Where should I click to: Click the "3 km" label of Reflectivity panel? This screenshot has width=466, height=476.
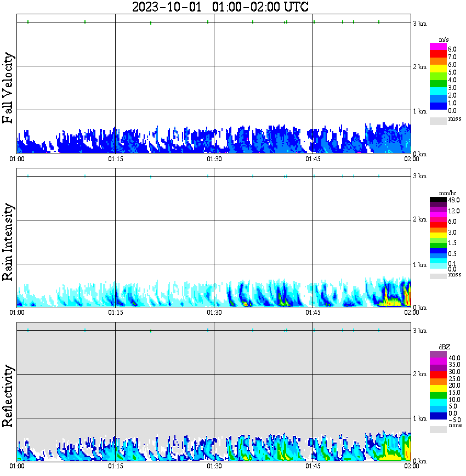[x=420, y=331]
